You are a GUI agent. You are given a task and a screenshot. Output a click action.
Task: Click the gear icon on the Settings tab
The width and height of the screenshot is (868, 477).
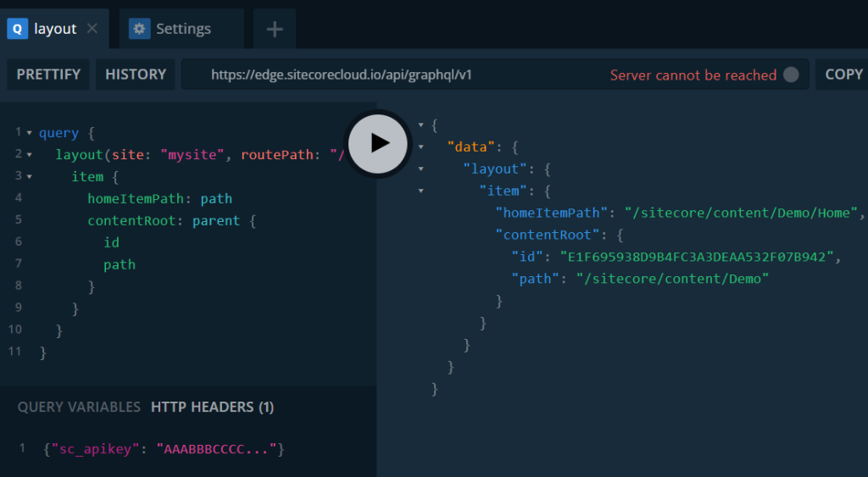tap(140, 29)
